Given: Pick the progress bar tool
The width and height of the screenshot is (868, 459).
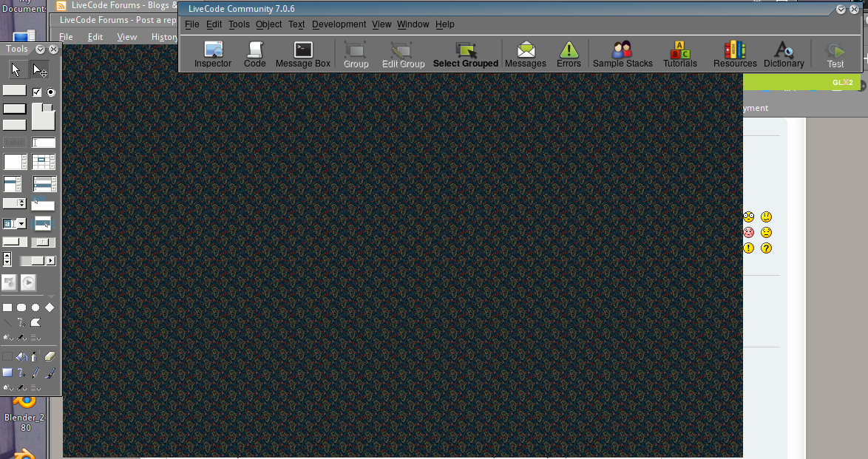Looking at the screenshot, I should pos(15,242).
